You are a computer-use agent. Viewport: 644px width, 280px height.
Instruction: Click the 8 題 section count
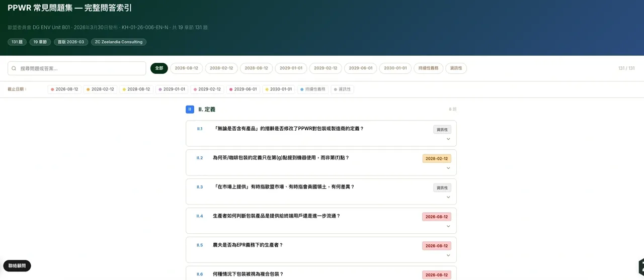tap(453, 109)
